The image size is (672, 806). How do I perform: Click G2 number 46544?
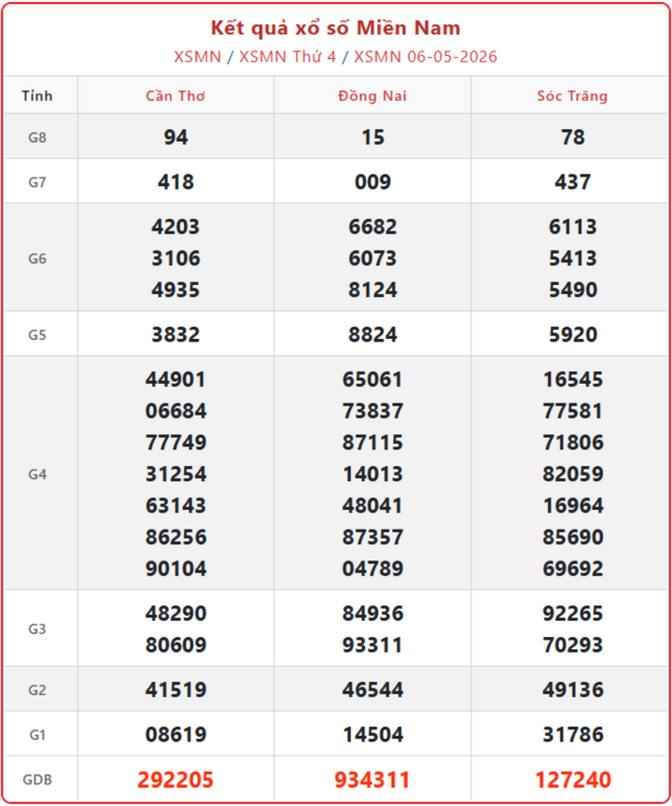372,689
